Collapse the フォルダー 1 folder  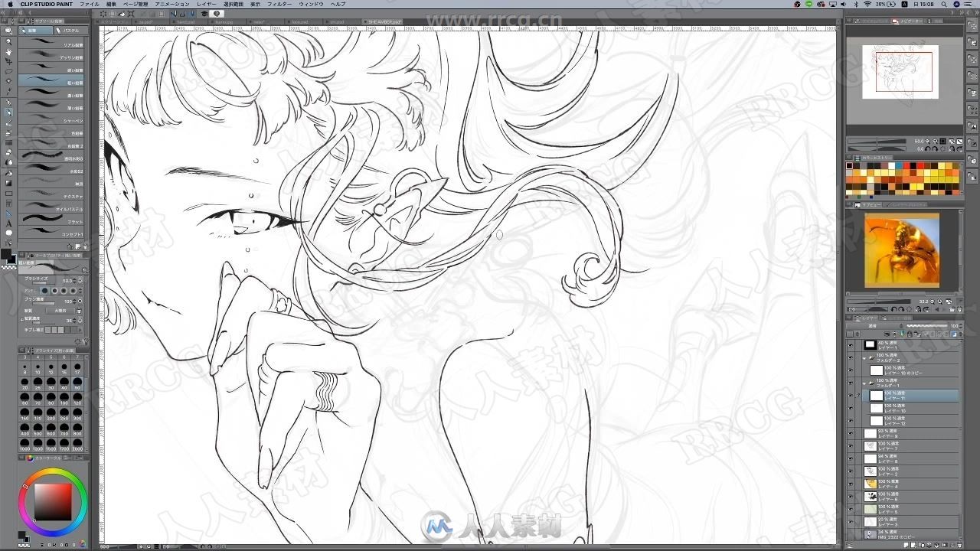click(x=865, y=383)
